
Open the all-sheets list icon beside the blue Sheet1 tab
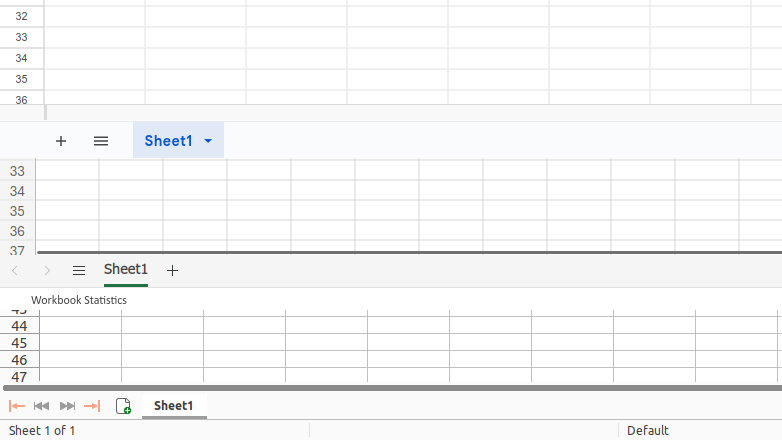[x=101, y=141]
